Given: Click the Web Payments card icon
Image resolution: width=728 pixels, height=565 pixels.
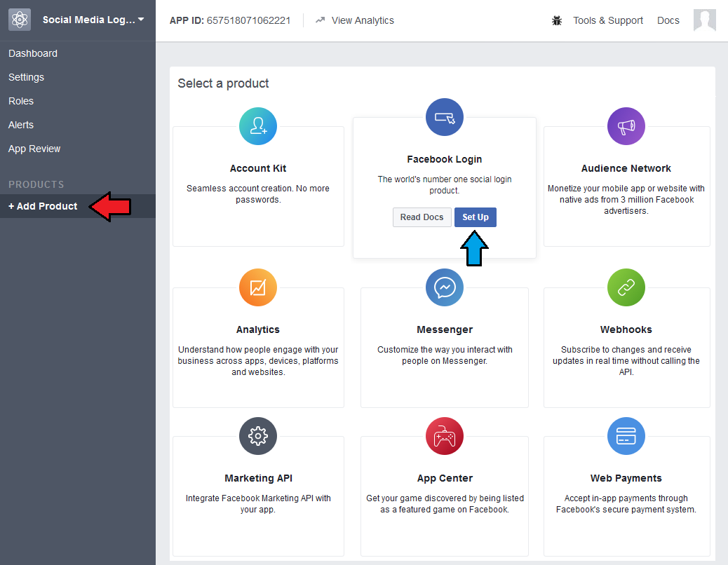Looking at the screenshot, I should (626, 436).
